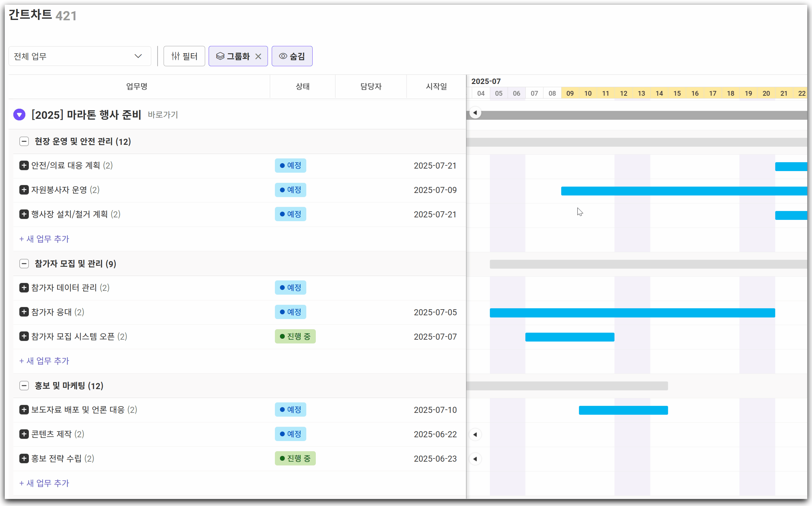Click the filter sliders icon button
This screenshot has width=812, height=506.
(184, 56)
